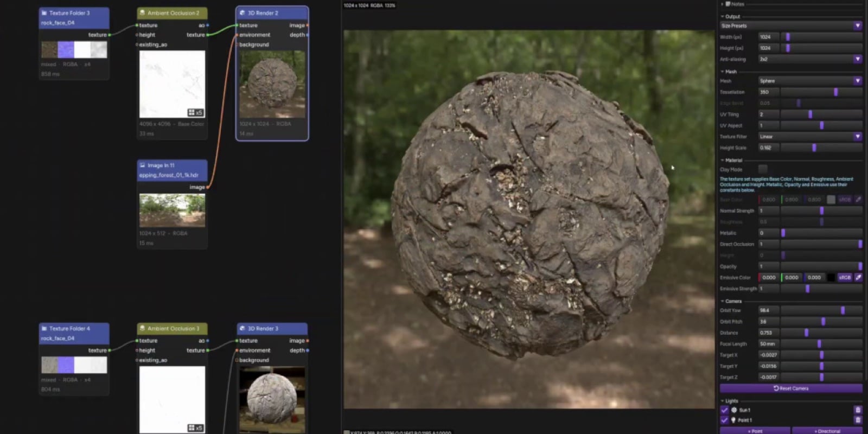Click the Height Scale value field
868x434 pixels.
[x=769, y=148]
